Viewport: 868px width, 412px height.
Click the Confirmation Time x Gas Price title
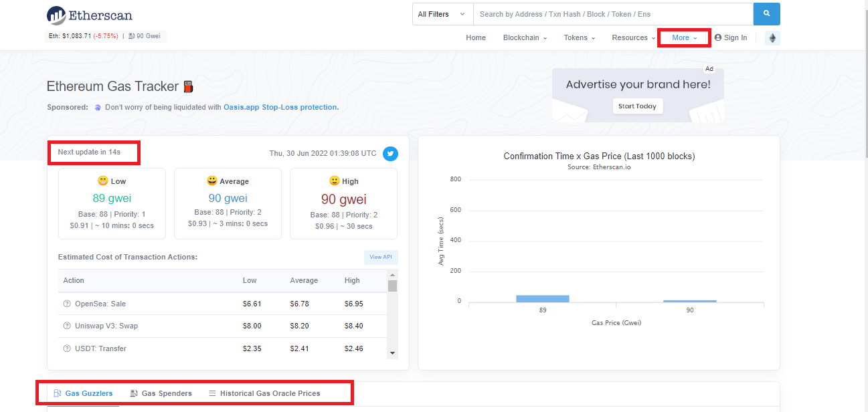pos(599,156)
